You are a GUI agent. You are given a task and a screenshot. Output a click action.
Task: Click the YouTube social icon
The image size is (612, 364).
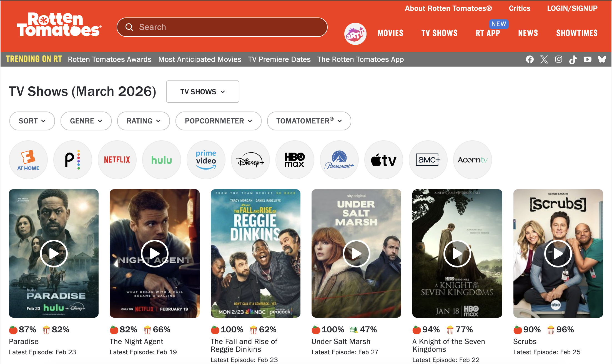coord(587,59)
